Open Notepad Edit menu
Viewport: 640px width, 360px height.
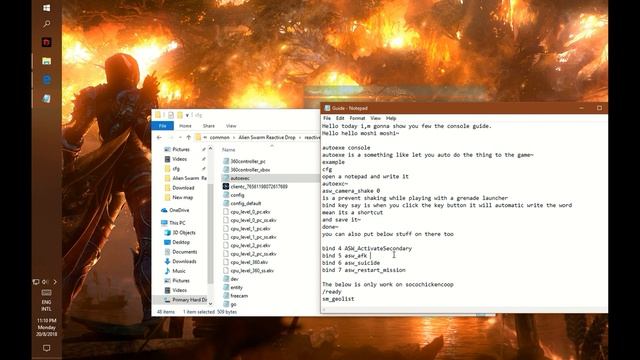[340, 118]
